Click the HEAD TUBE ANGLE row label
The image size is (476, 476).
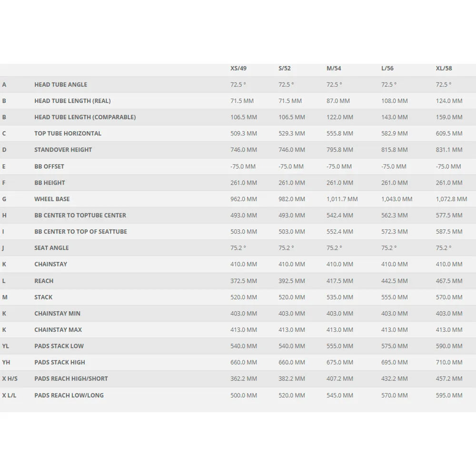(60, 84)
